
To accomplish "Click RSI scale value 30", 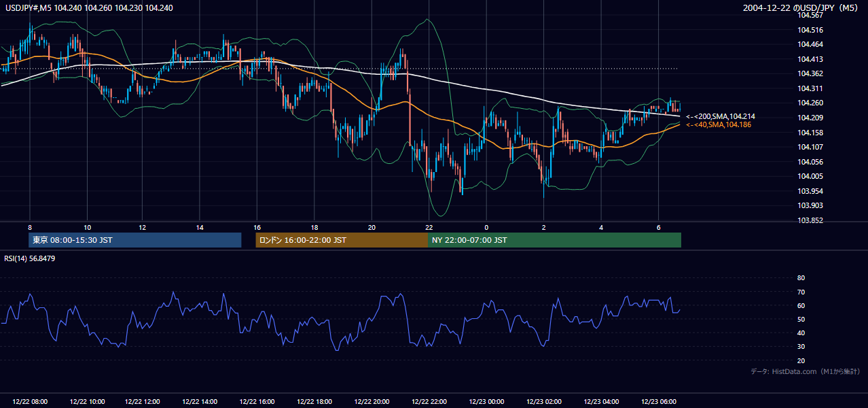I will tap(801, 347).
